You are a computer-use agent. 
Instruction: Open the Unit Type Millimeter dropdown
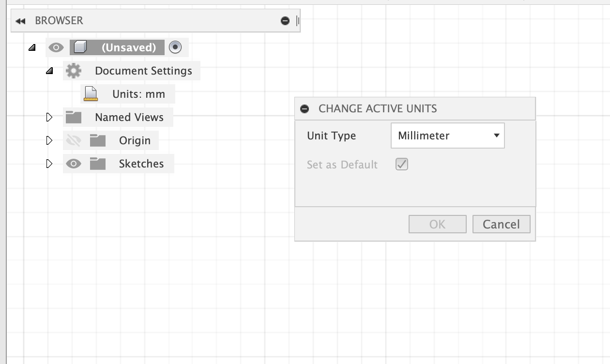(x=448, y=136)
